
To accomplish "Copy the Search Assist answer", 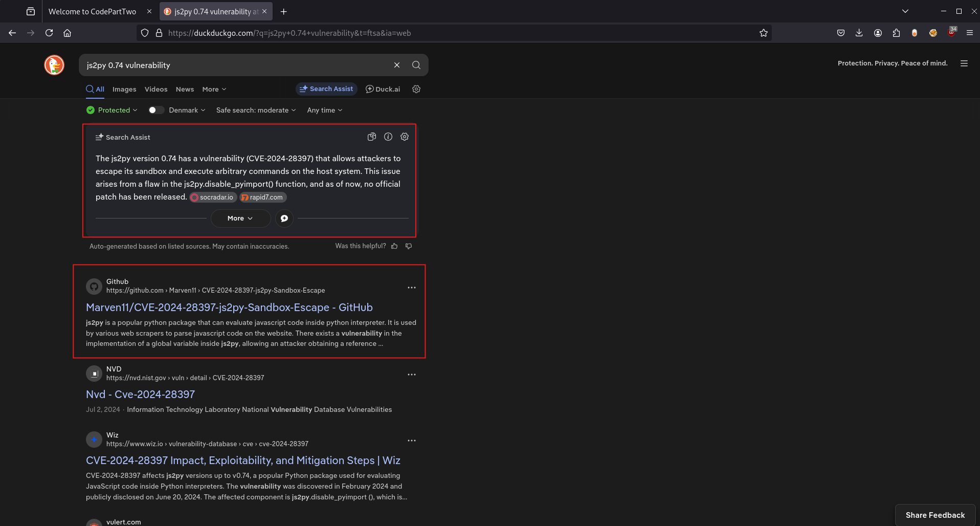I will click(372, 137).
